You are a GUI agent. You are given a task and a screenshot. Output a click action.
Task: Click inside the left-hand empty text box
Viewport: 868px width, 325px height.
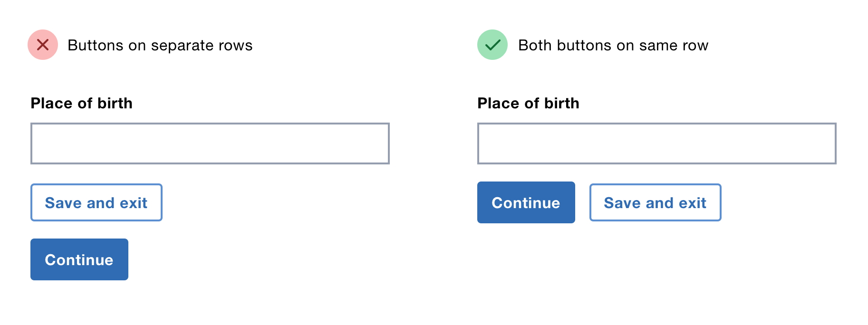click(210, 143)
